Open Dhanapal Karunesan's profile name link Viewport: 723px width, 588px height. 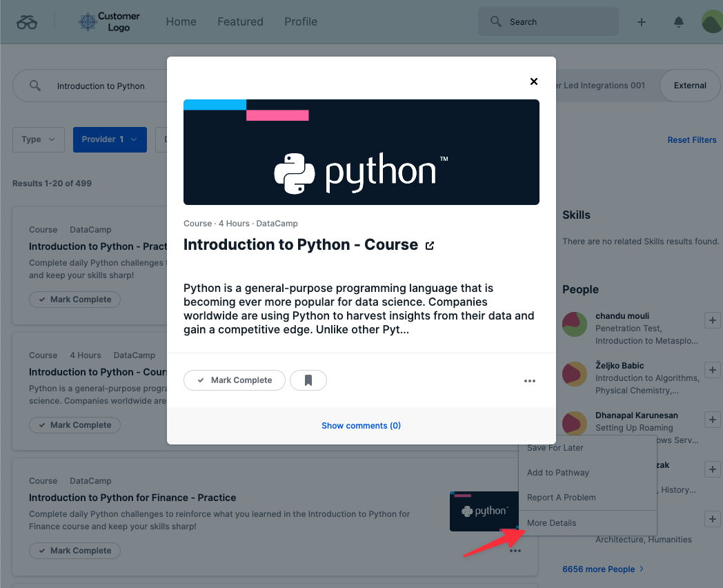[x=636, y=415]
